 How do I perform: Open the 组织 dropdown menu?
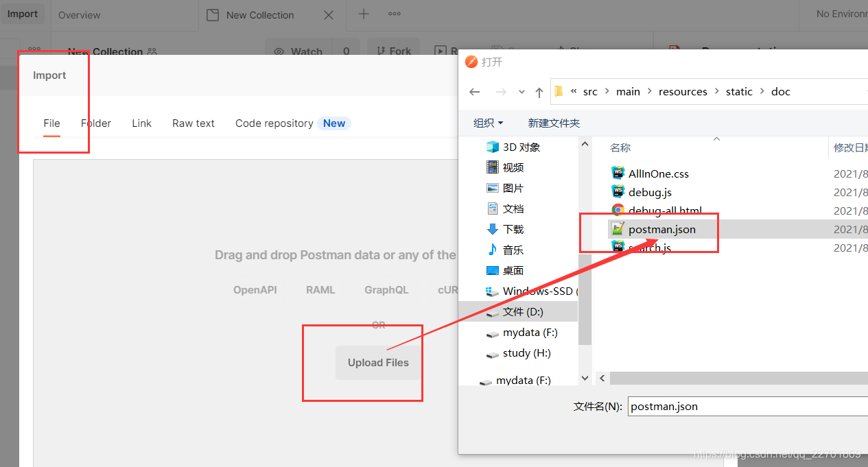coord(488,123)
